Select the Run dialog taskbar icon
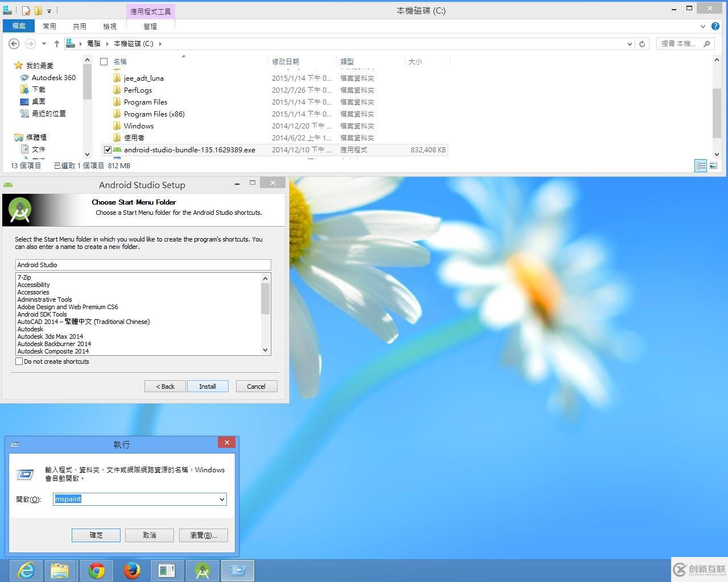The image size is (728, 582). pos(237,571)
